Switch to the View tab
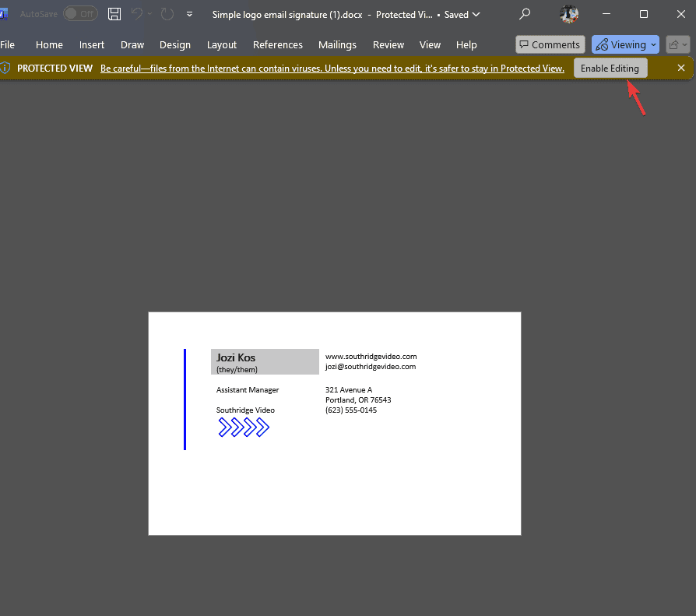 click(430, 45)
